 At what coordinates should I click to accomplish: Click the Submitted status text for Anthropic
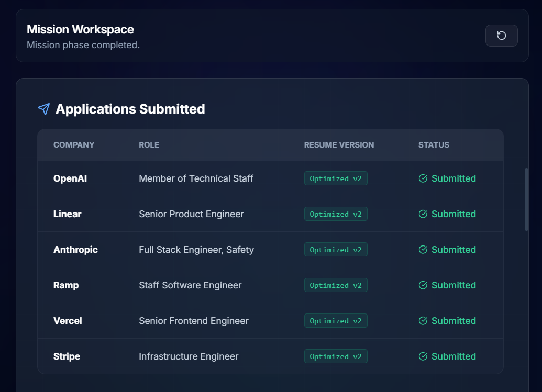(x=453, y=250)
